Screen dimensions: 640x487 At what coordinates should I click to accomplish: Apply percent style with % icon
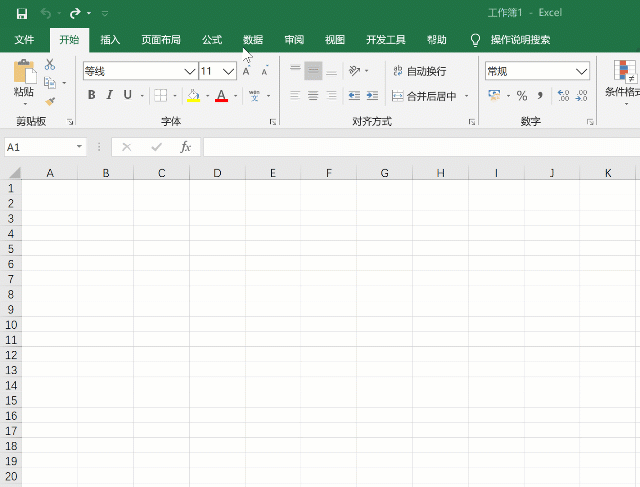pyautogui.click(x=521, y=96)
